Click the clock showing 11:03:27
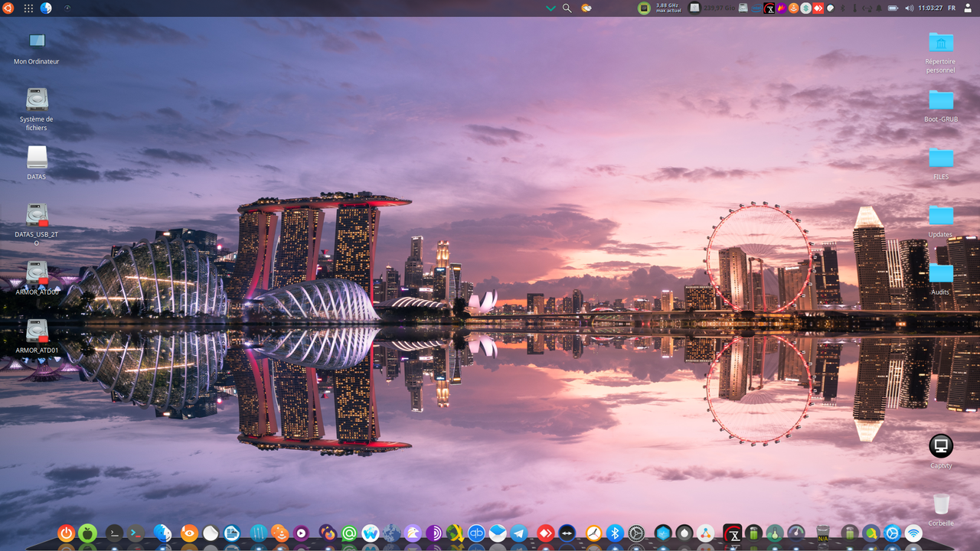The width and height of the screenshot is (980, 551). click(930, 8)
